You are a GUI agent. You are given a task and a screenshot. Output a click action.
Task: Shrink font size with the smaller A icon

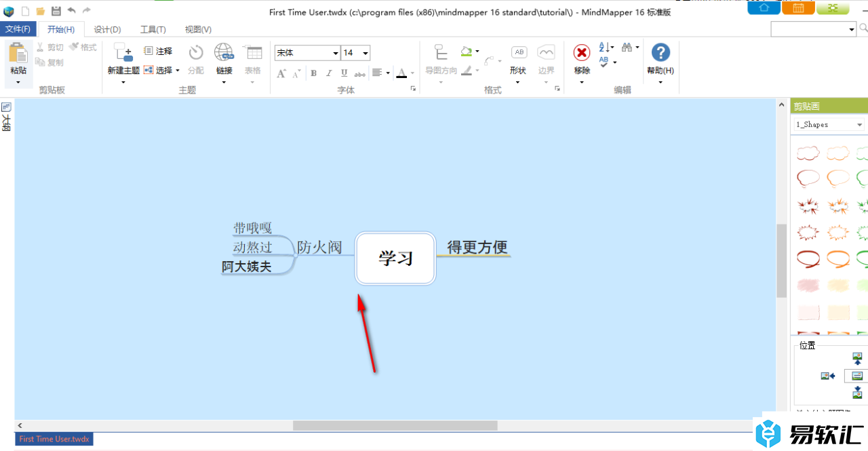(x=296, y=73)
